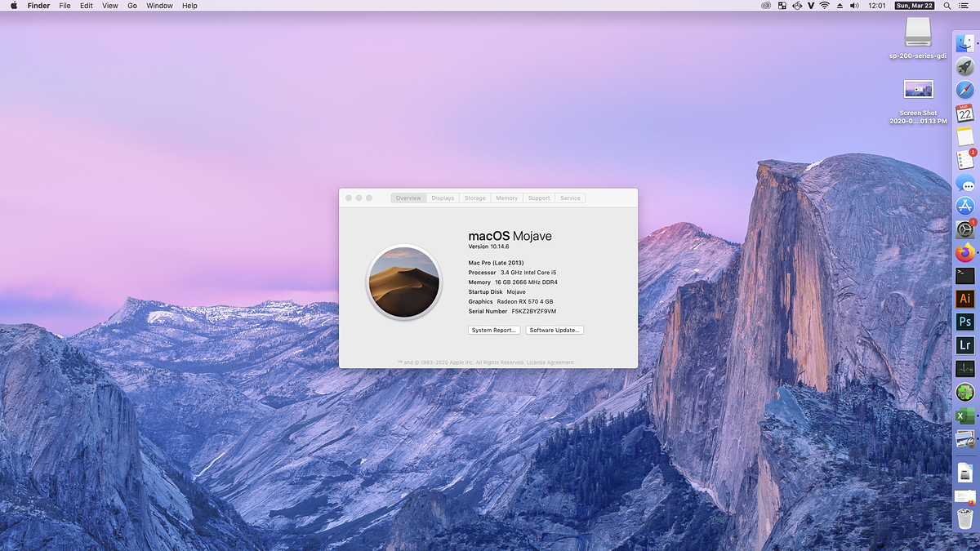Select the Screen Shot file thumbnail
980x551 pixels.
(918, 88)
